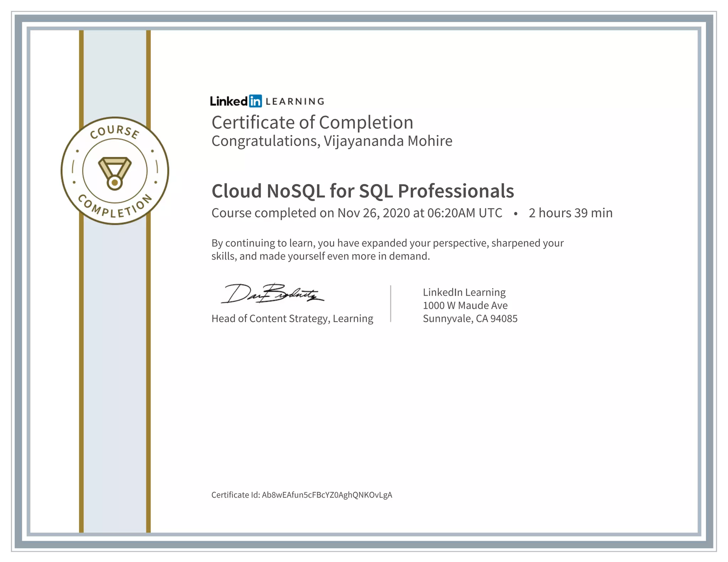Image resolution: width=728 pixels, height=562 pixels.
Task: Click the 'Certificate of Completion' heading
Action: pos(312,123)
